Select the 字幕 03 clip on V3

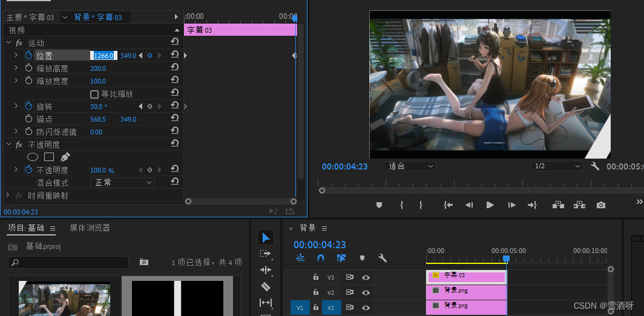466,277
